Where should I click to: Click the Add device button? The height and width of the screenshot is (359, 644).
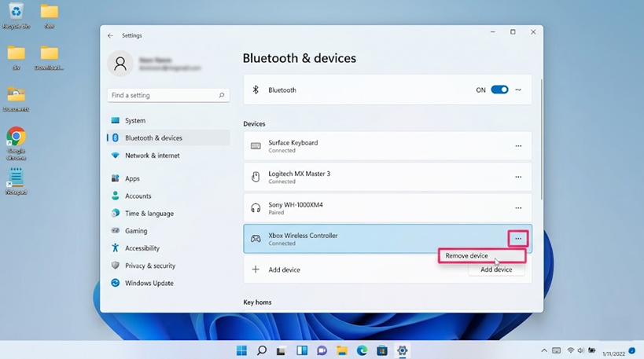[x=496, y=269]
